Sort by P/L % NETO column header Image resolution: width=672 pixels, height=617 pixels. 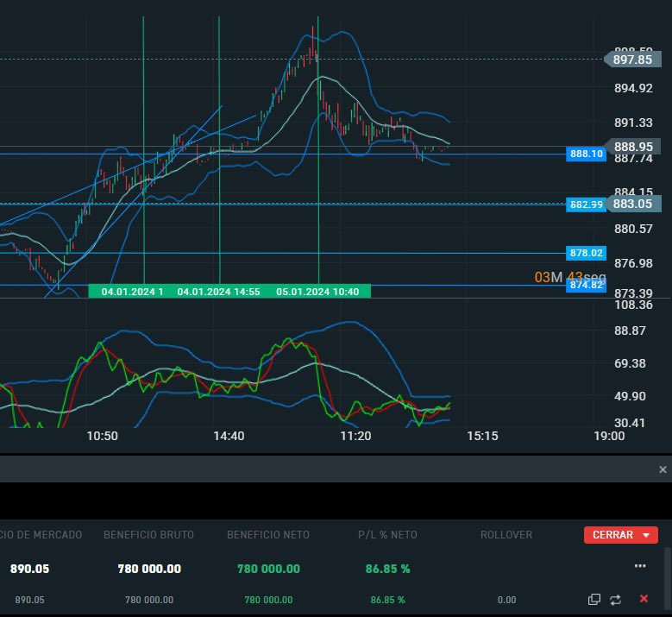(x=387, y=535)
